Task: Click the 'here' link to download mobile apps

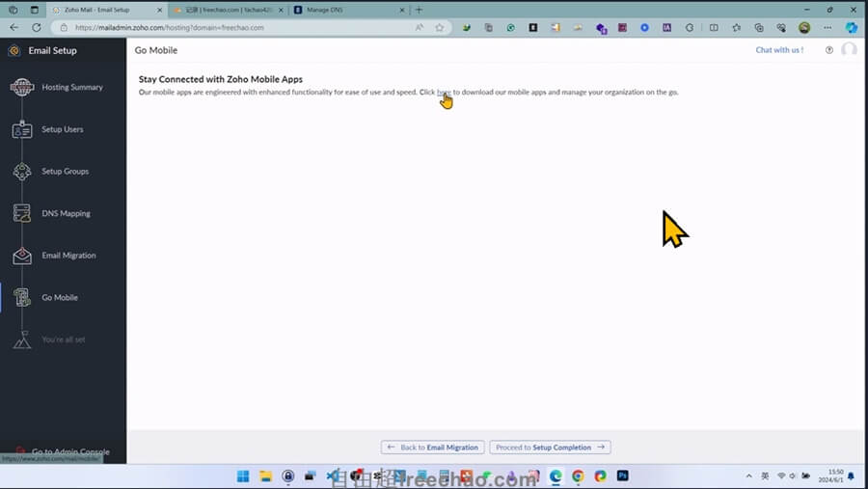Action: [444, 93]
